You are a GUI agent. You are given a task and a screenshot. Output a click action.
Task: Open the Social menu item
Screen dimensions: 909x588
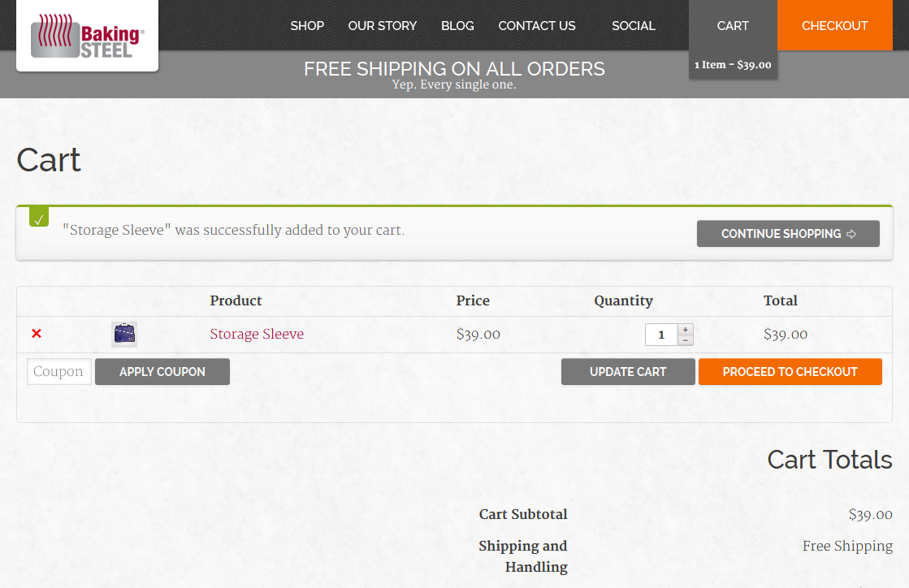(634, 25)
